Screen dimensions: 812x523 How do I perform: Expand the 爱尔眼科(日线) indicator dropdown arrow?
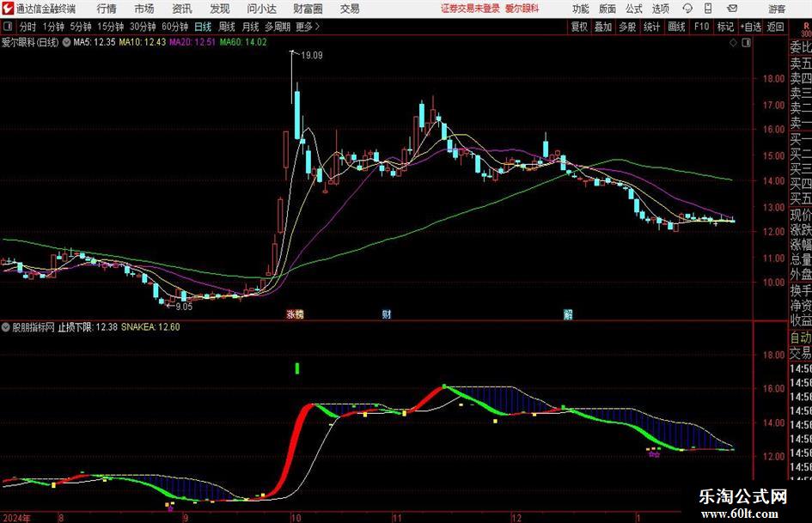(x=66, y=42)
